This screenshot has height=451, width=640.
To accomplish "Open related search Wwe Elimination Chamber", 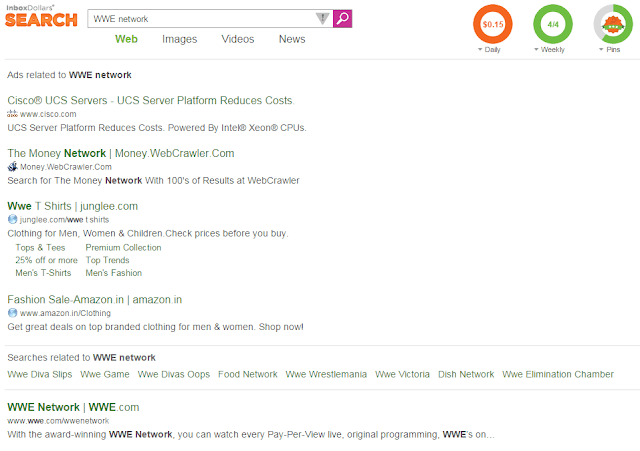I will [x=558, y=374].
